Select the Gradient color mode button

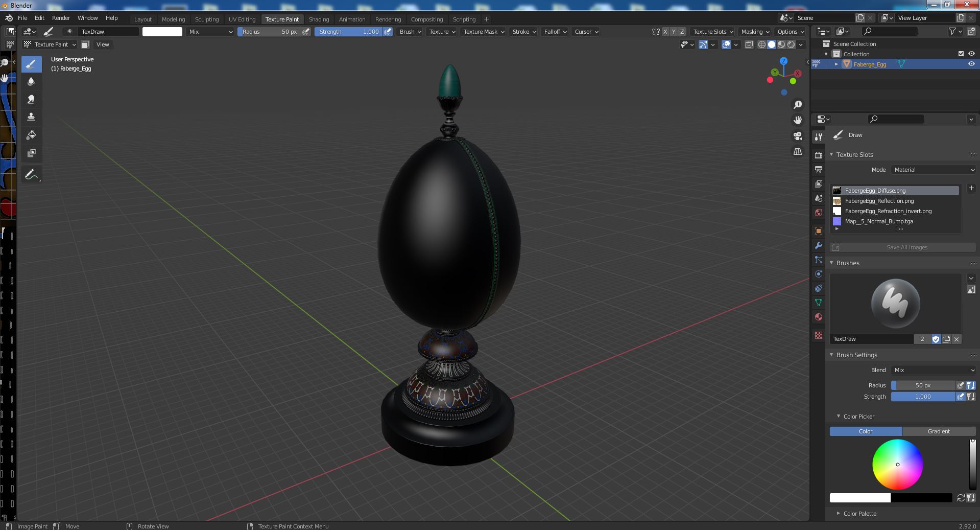(x=939, y=431)
